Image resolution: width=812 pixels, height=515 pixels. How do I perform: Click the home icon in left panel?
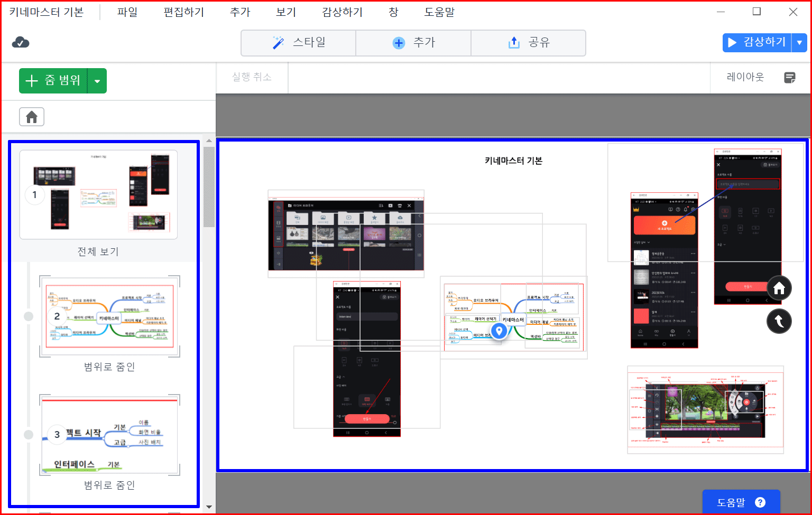[32, 117]
